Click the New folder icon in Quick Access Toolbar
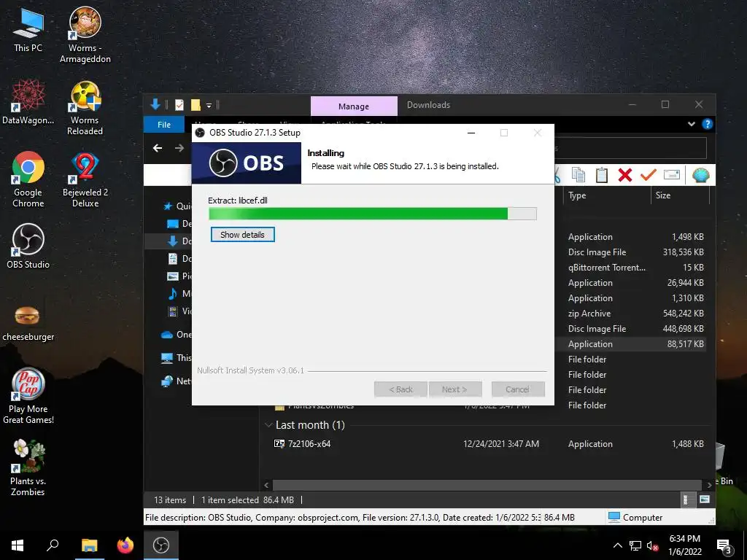This screenshot has height=560, width=747. (196, 105)
